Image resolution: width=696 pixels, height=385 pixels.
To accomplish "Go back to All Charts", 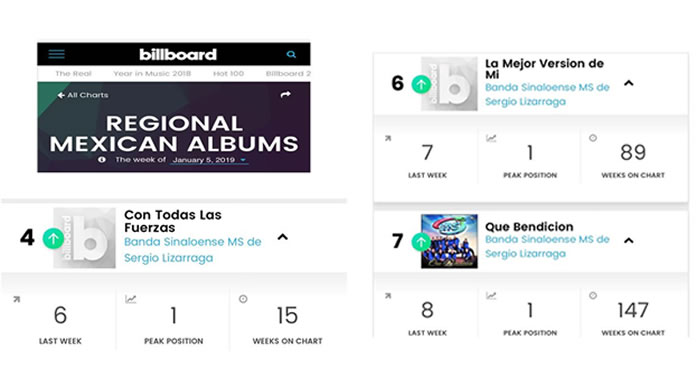I will pos(83,95).
